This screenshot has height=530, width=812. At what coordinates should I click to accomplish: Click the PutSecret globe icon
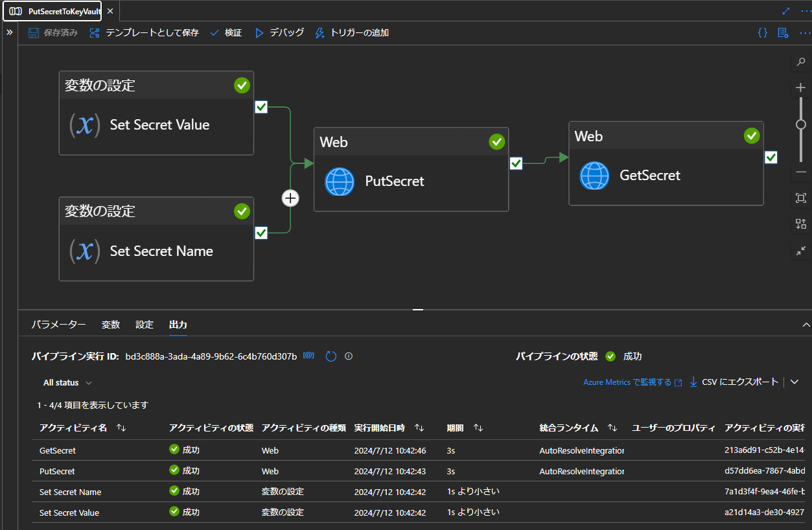click(x=340, y=181)
